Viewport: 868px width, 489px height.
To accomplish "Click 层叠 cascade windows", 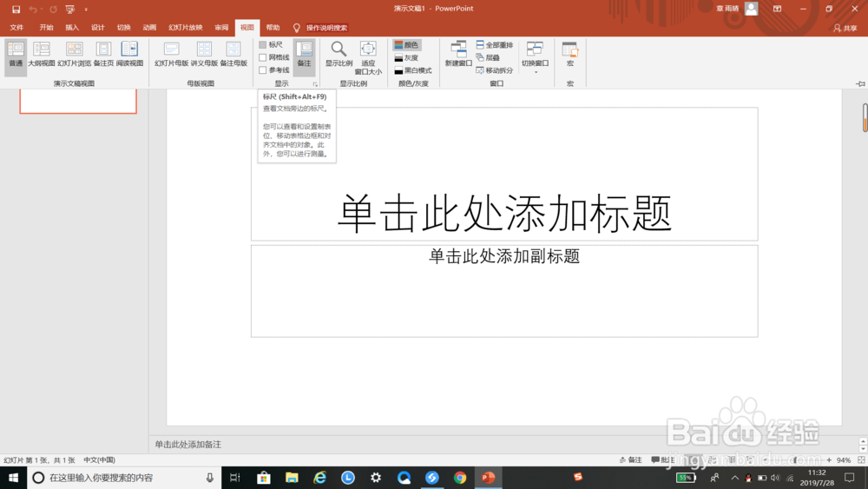I will pyautogui.click(x=488, y=57).
